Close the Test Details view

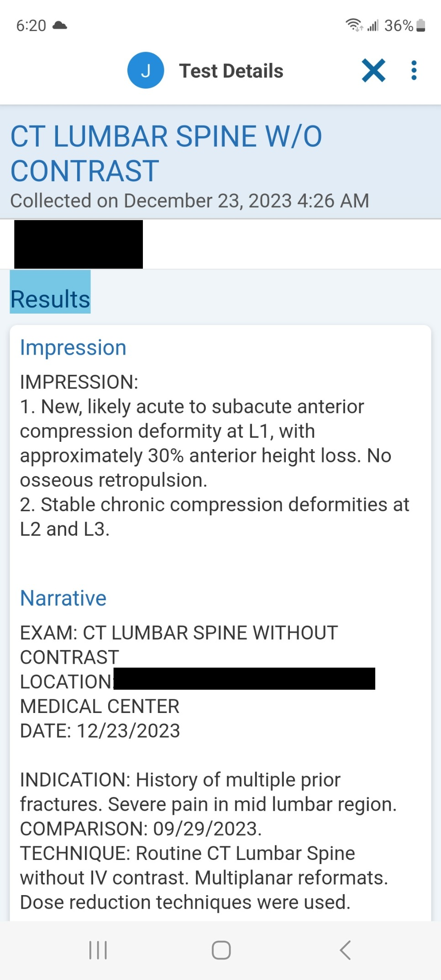(x=373, y=71)
